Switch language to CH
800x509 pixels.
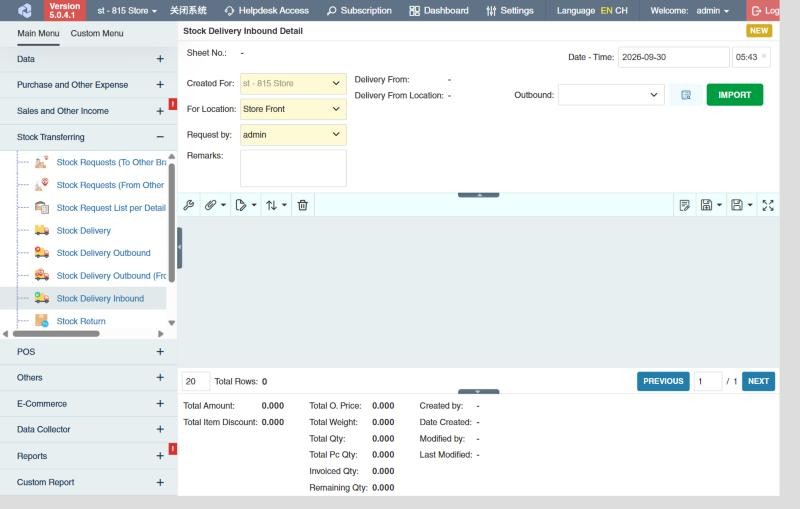pos(621,10)
